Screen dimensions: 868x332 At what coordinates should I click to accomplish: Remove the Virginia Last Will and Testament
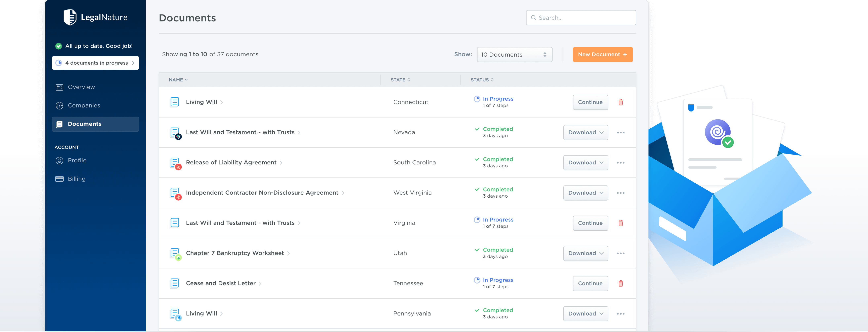tap(620, 223)
